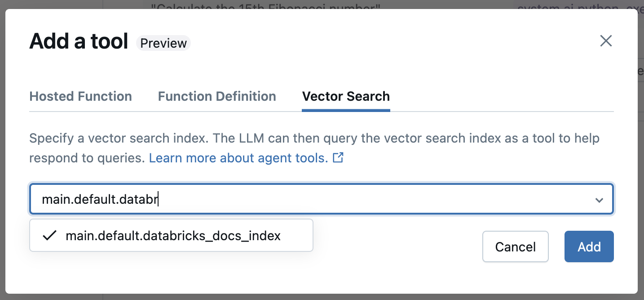Open the Vector Search tab
Screen dimensions: 644x300
click(x=346, y=96)
